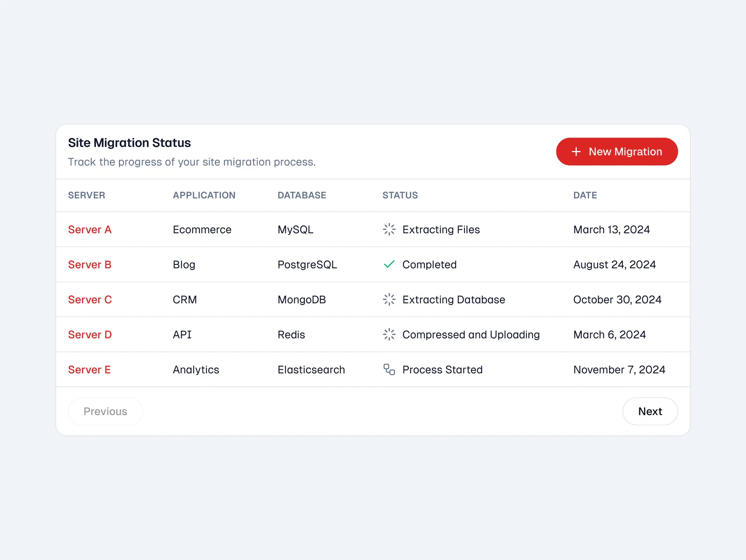Select the Elasticsearch database cell
This screenshot has height=560, width=746.
(x=311, y=369)
